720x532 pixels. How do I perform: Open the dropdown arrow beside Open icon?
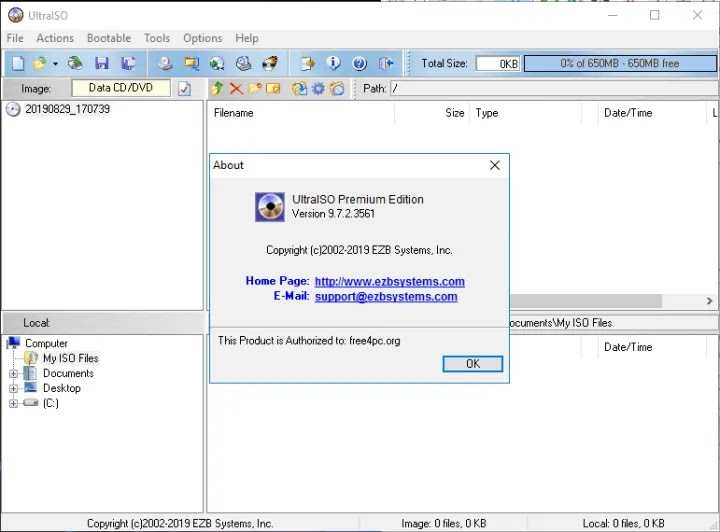(55, 64)
